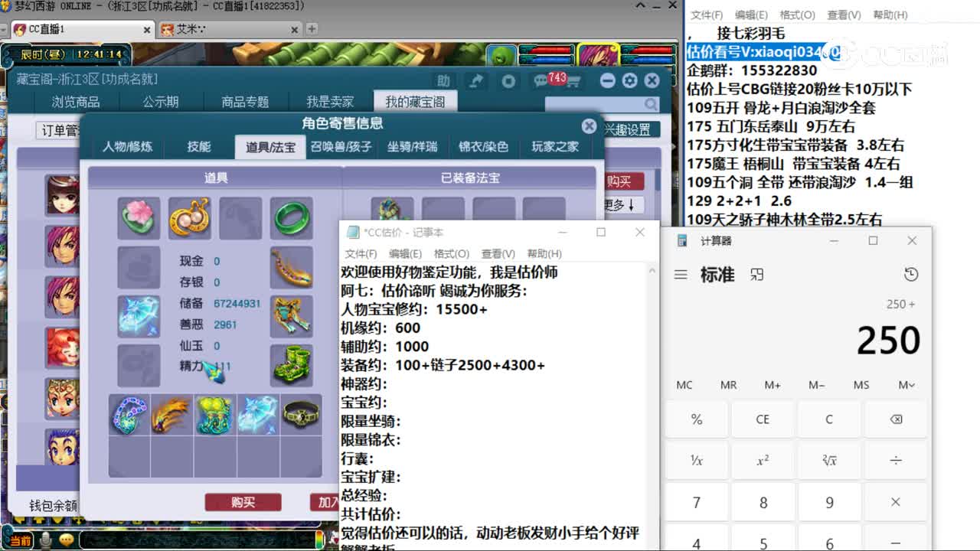Screen dimensions: 980x551
Task: Open the shopping cart icon
Action: [x=573, y=81]
